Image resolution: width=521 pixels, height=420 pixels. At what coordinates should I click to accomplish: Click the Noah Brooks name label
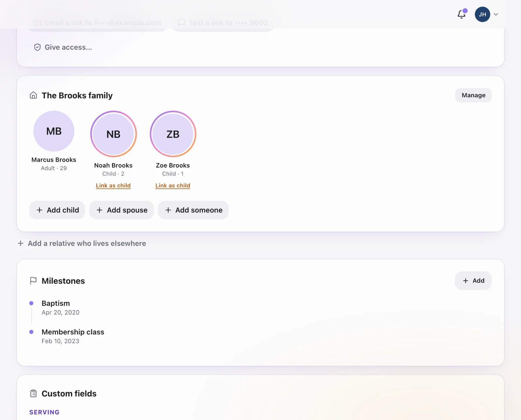coord(113,165)
